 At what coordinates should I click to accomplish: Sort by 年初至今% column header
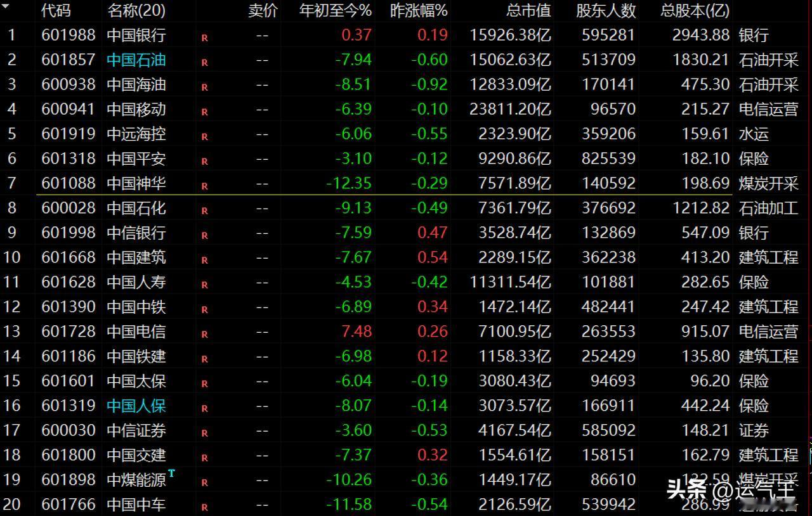pos(336,11)
